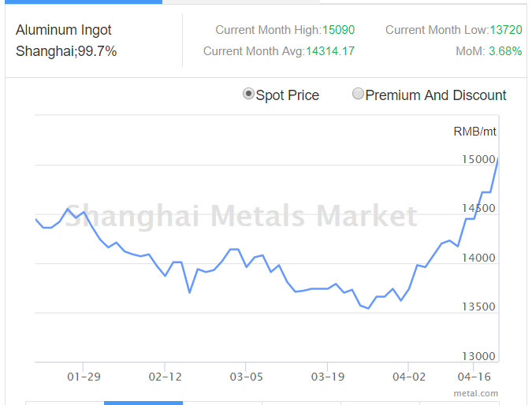This screenshot has width=532, height=405.
Task: Click the 04-16 date label on axis
Action: pos(471,377)
